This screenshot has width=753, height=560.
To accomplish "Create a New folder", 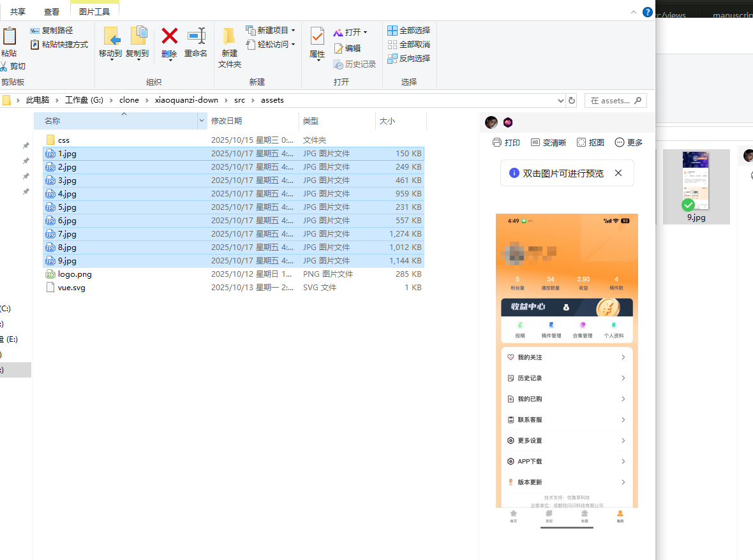I will coord(230,47).
